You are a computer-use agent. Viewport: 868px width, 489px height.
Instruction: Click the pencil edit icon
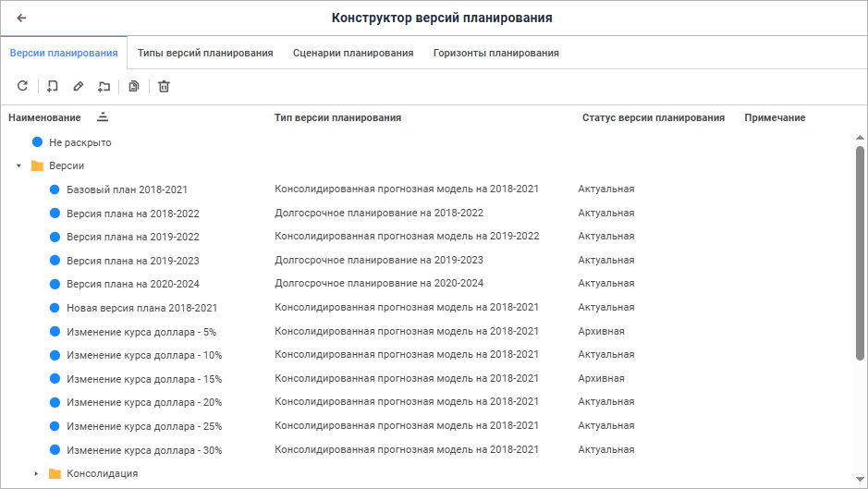78,86
